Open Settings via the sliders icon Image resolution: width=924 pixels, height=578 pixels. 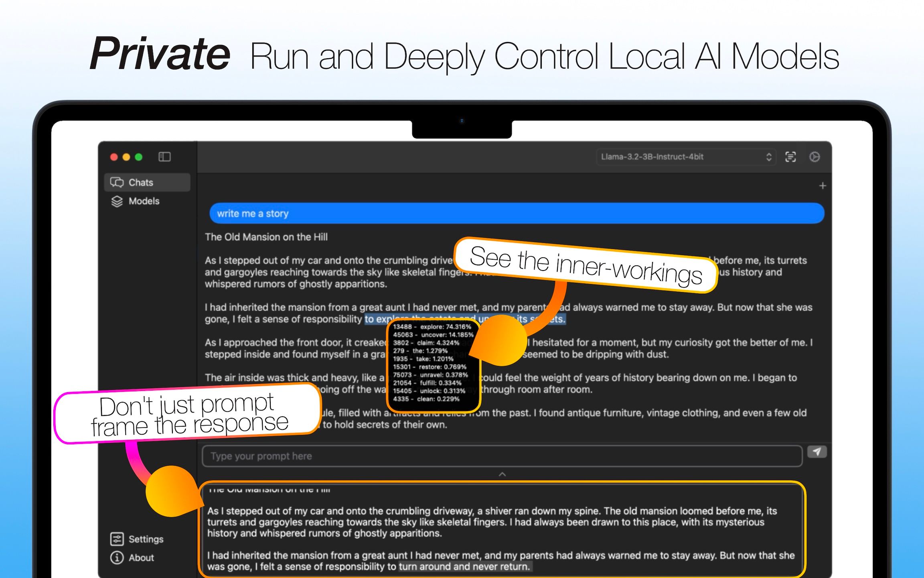pos(116,539)
